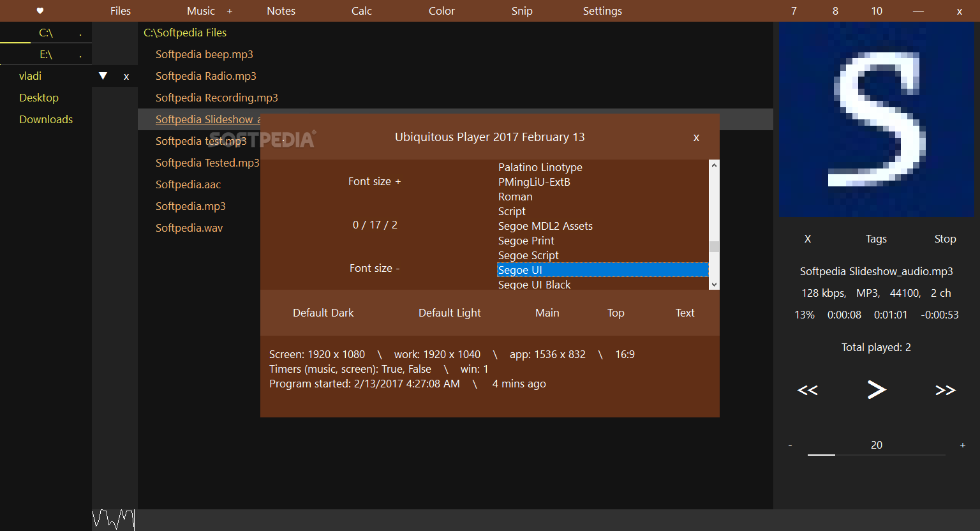Open the Notes tab
Screen dimensions: 980x531
(x=281, y=11)
